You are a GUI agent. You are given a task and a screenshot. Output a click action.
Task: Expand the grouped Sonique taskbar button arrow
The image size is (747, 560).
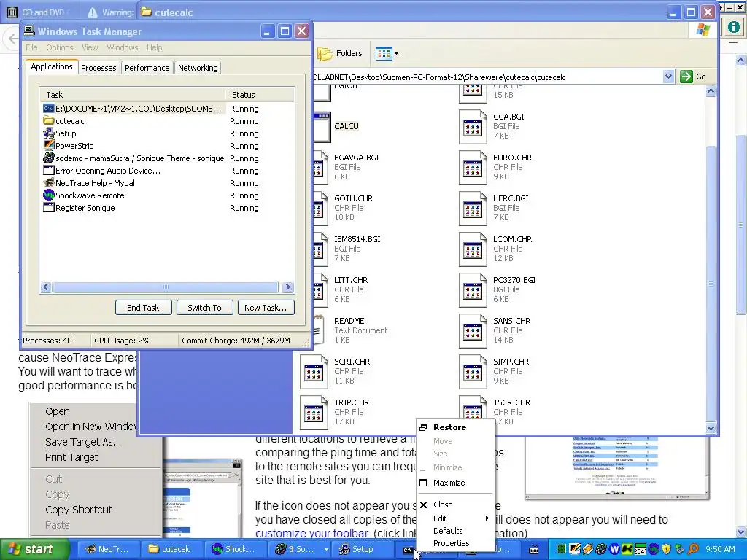(x=326, y=550)
